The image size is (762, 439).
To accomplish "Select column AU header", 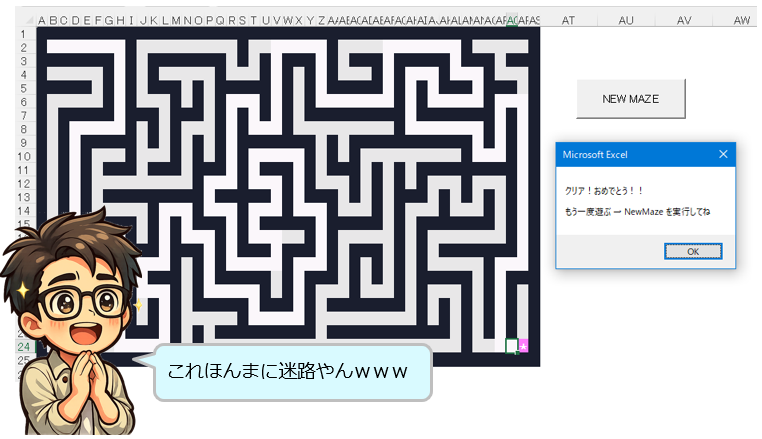I will click(626, 20).
